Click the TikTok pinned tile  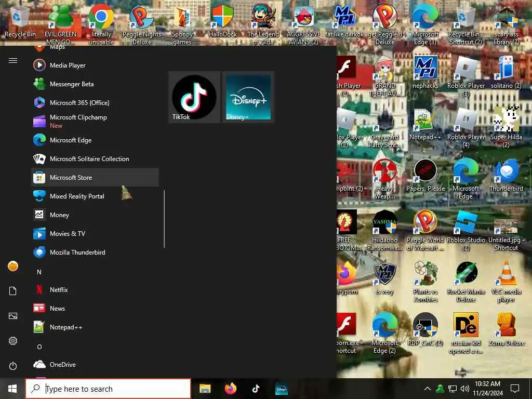194,97
